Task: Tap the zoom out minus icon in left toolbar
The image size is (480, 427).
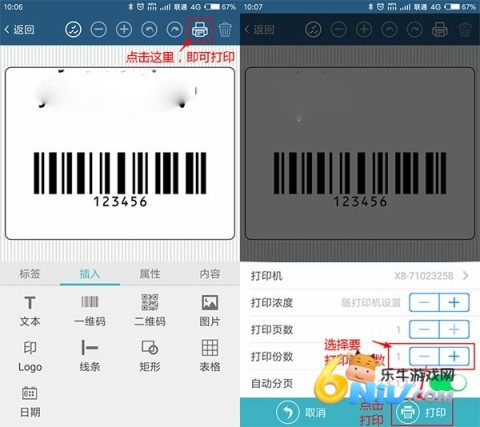Action: point(99,30)
